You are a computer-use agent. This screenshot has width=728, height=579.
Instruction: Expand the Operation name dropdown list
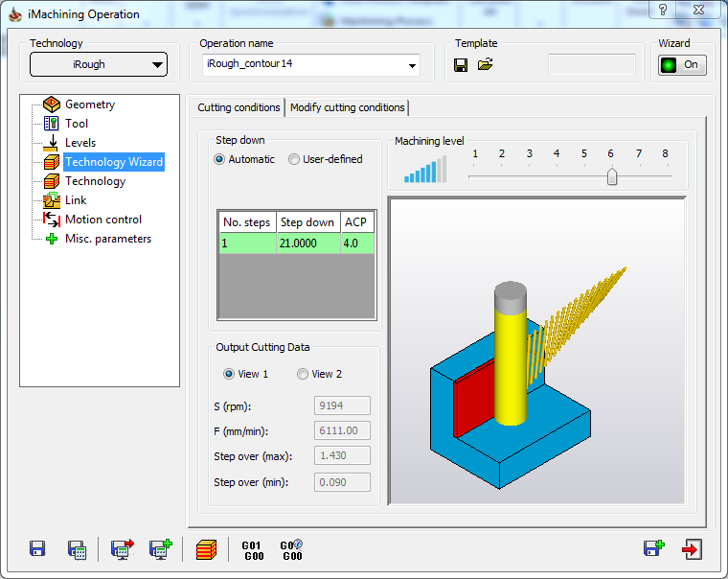[412, 65]
